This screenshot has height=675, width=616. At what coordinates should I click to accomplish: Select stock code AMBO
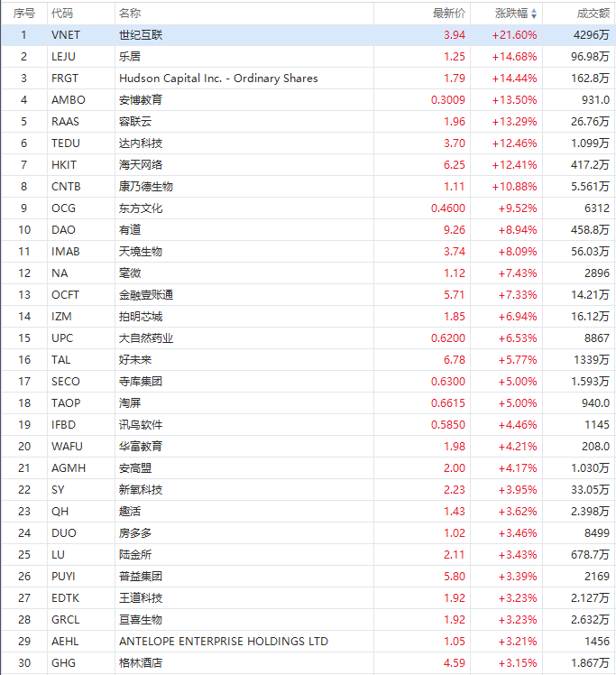[69, 100]
